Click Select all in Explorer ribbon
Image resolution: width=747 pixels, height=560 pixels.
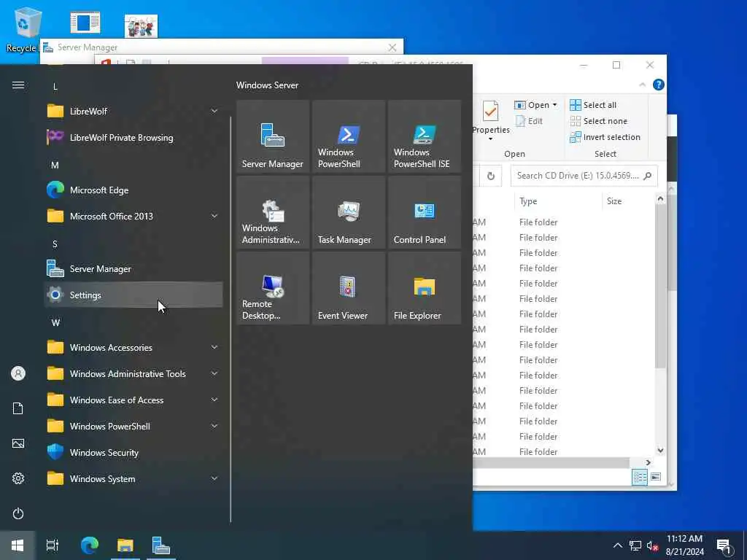593,105
